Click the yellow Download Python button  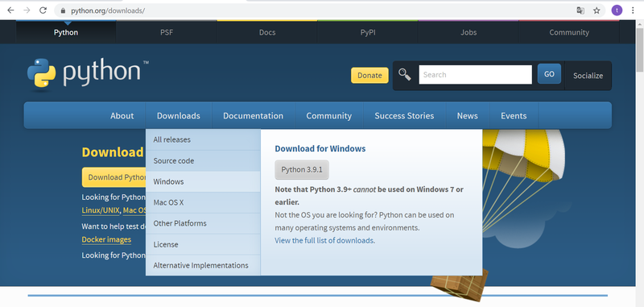coord(114,177)
